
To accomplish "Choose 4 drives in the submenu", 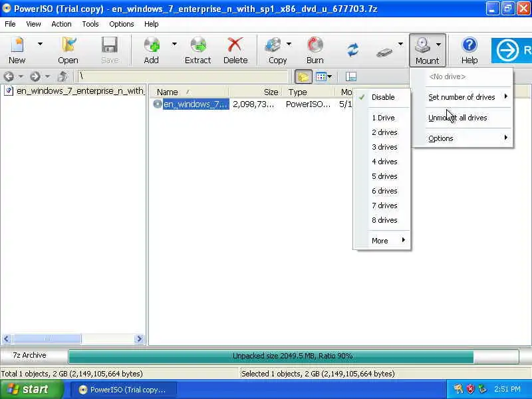I will click(382, 162).
